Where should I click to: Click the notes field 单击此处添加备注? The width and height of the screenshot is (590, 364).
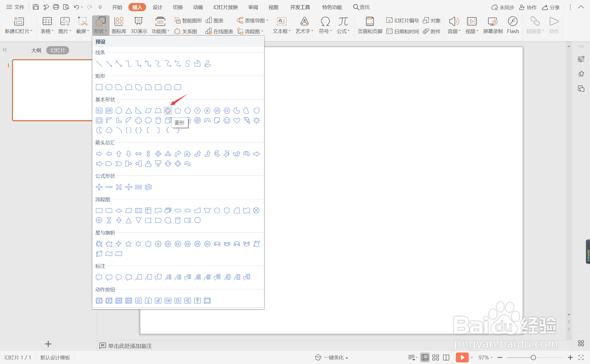130,346
